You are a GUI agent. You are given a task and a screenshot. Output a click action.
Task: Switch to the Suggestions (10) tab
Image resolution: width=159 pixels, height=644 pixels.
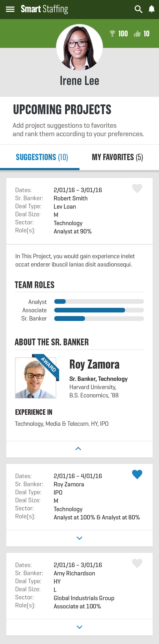42,157
